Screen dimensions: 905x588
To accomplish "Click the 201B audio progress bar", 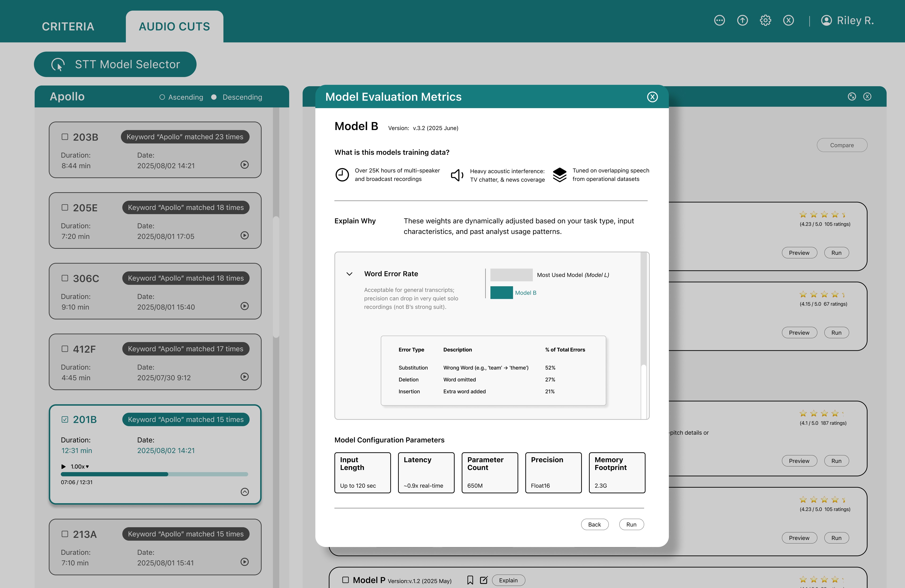I will pos(154,474).
